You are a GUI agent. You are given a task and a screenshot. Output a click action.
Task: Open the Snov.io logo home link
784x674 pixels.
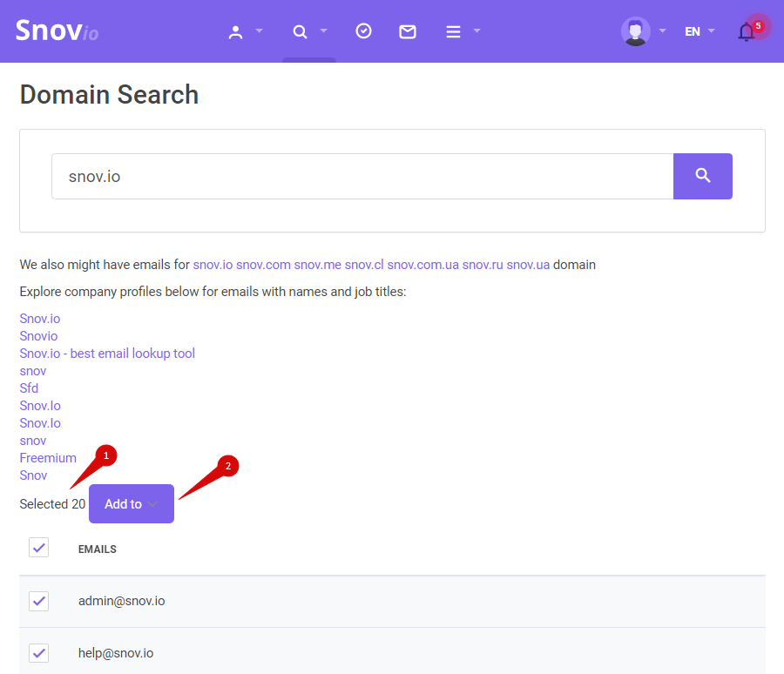[x=57, y=30]
